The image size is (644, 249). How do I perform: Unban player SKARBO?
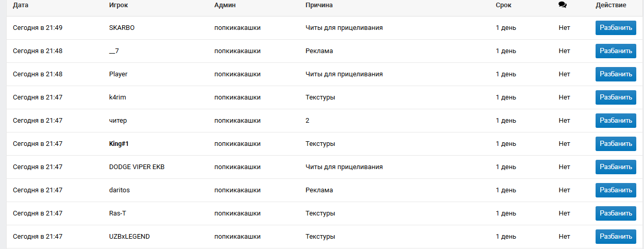tap(616, 28)
